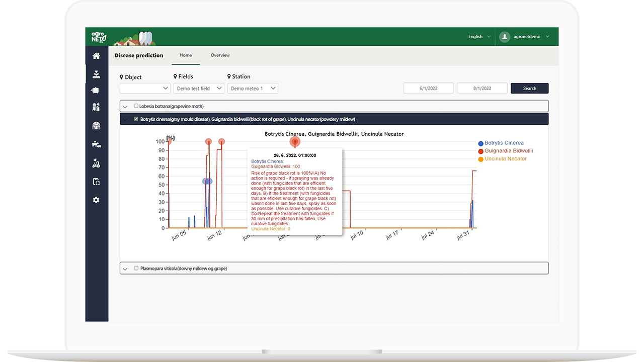This screenshot has width=644, height=362.
Task: Switch to the Home tab
Action: point(186,55)
